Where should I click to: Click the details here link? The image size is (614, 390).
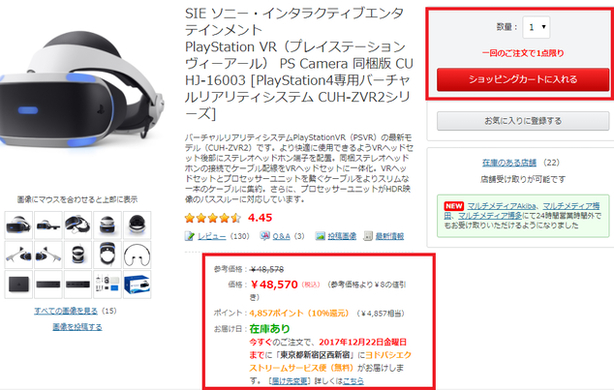[x=353, y=381]
